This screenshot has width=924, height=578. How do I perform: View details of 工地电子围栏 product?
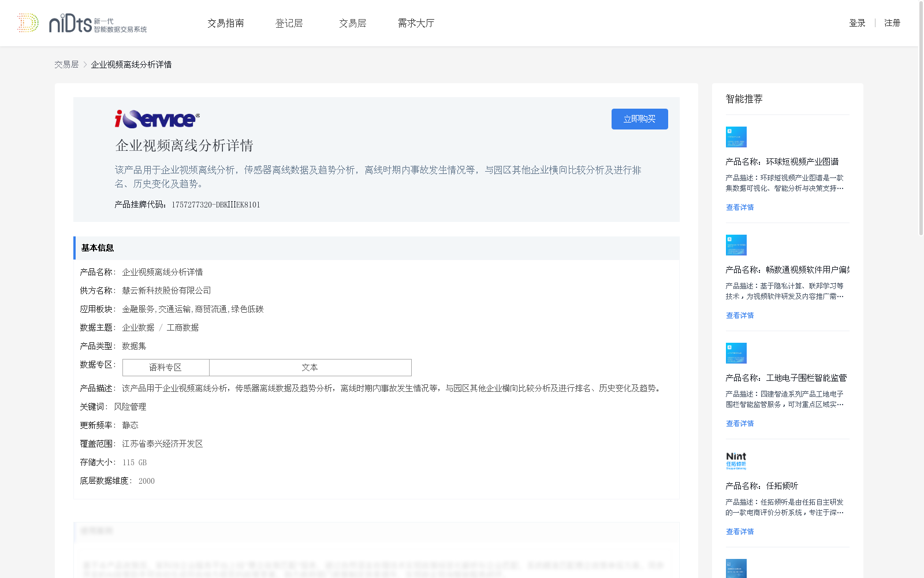tap(740, 424)
